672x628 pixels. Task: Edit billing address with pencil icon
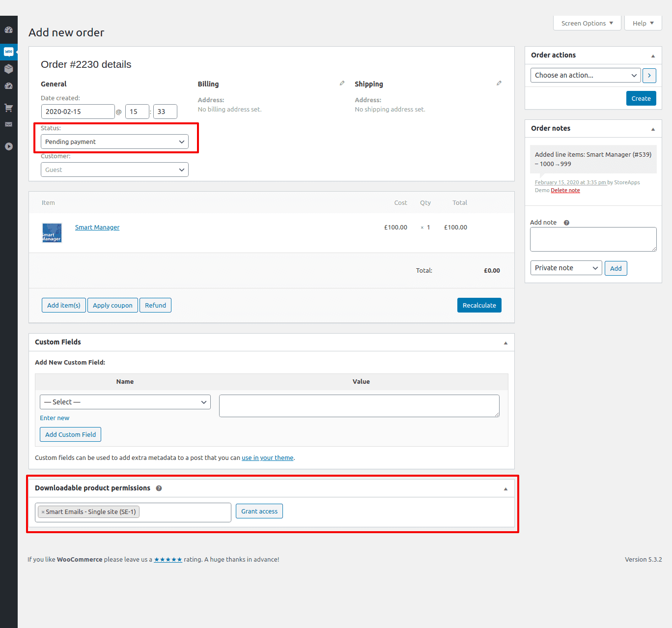click(x=342, y=84)
